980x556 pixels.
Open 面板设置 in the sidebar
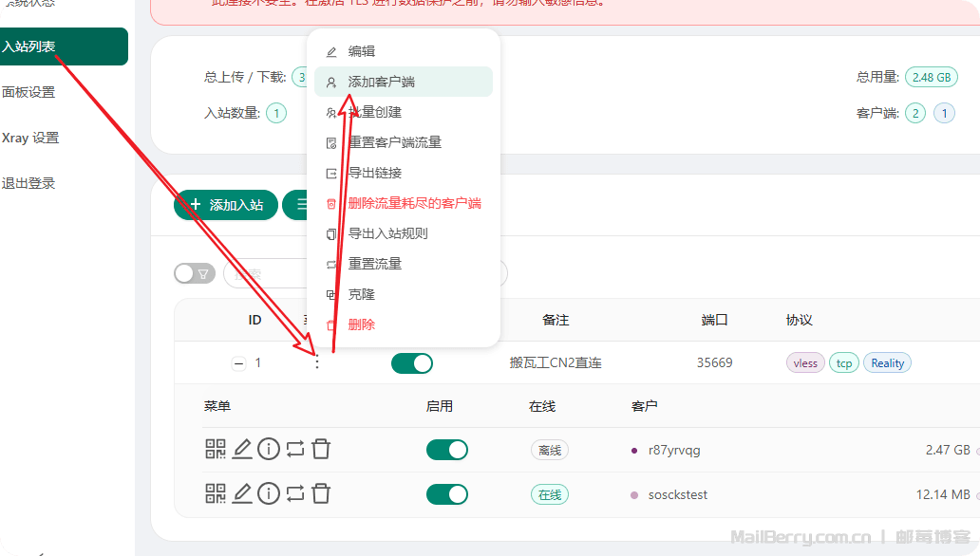[28, 92]
